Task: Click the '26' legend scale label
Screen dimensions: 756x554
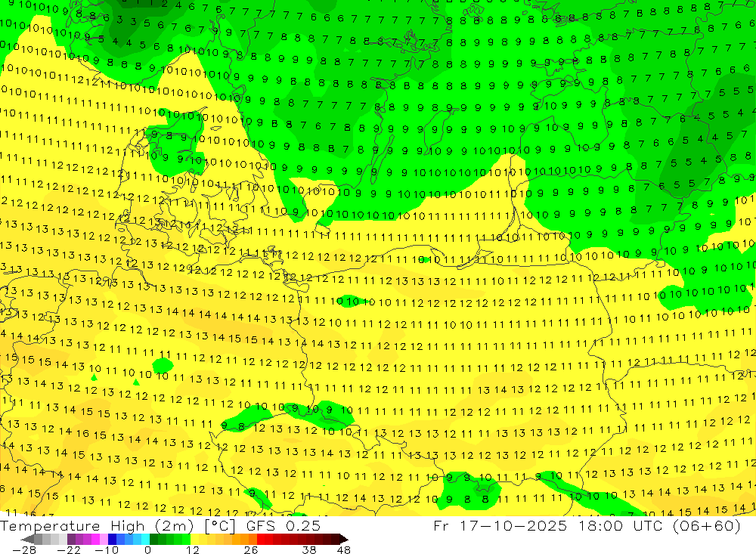Action: click(251, 549)
